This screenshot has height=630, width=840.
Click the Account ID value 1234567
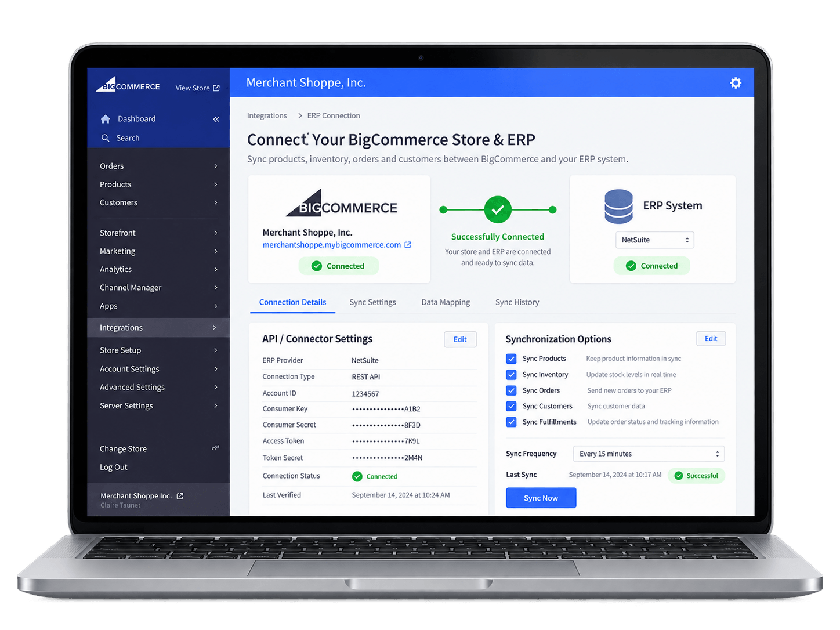pyautogui.click(x=365, y=394)
